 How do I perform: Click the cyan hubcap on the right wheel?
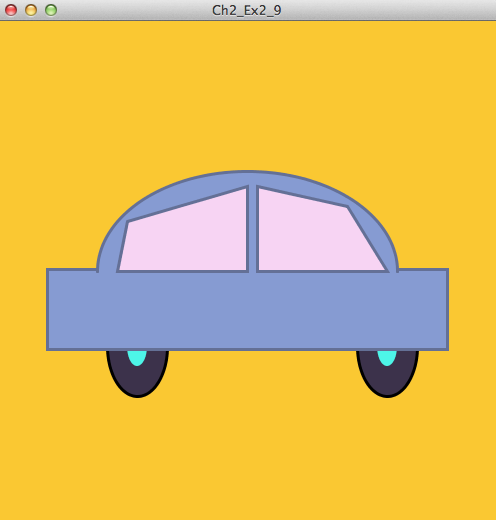[387, 358]
